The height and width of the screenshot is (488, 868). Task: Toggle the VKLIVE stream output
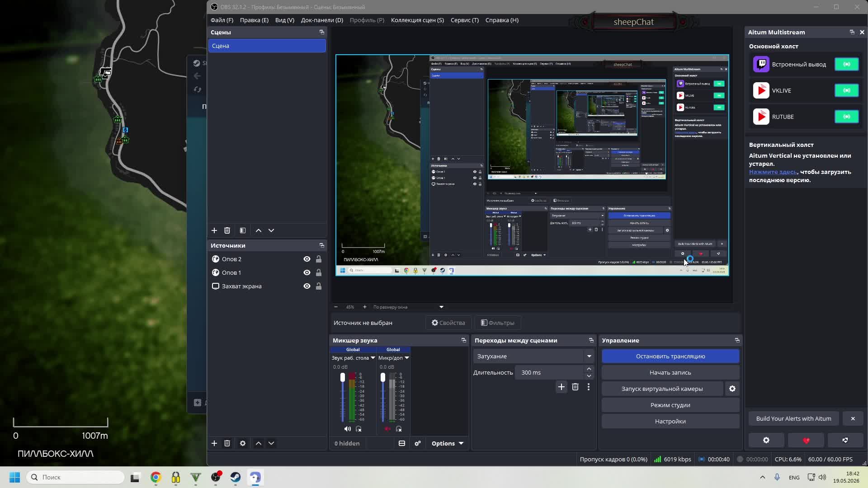847,90
